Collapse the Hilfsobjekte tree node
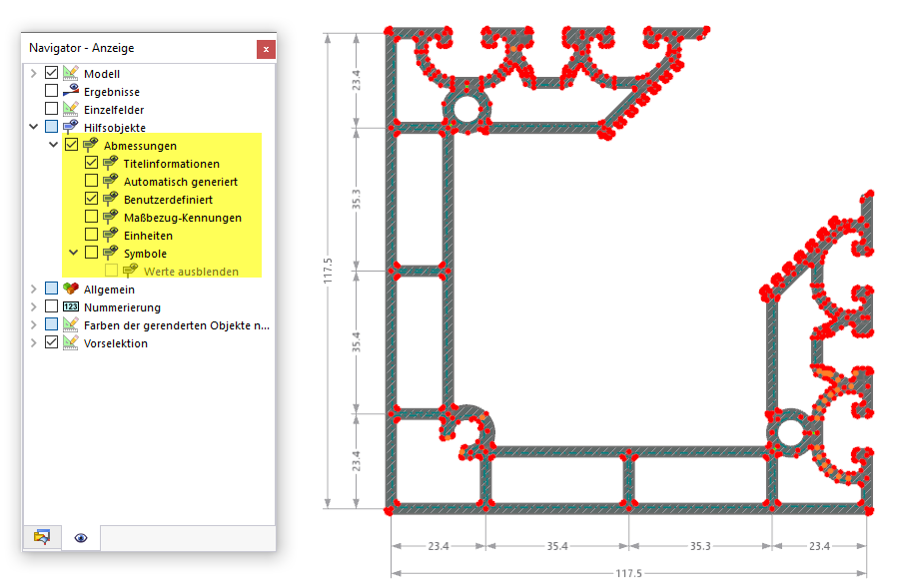The image size is (901, 588). [33, 127]
